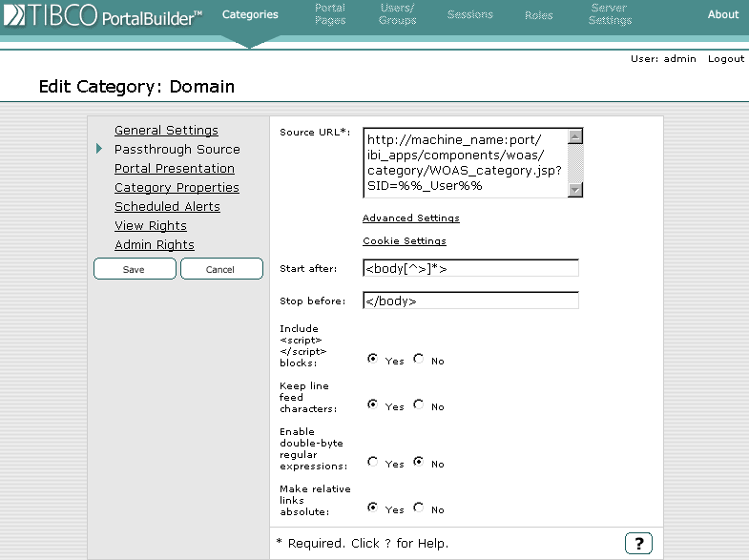Click the Stop before input field
749x560 pixels.
point(470,301)
